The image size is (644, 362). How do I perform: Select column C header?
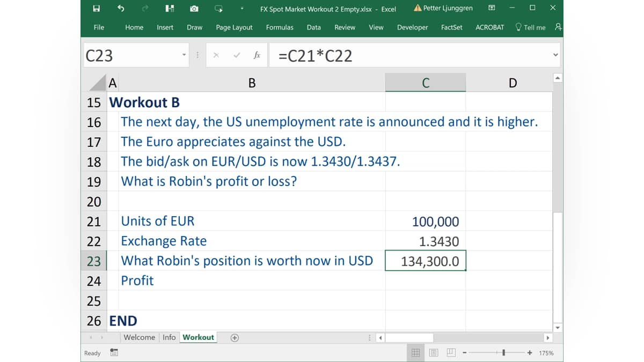(426, 83)
